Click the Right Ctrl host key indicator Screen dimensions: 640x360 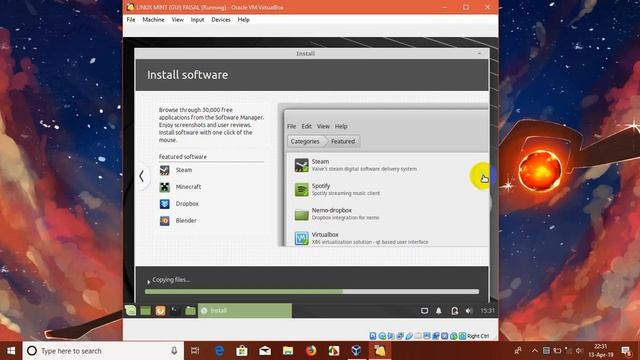tap(478, 336)
